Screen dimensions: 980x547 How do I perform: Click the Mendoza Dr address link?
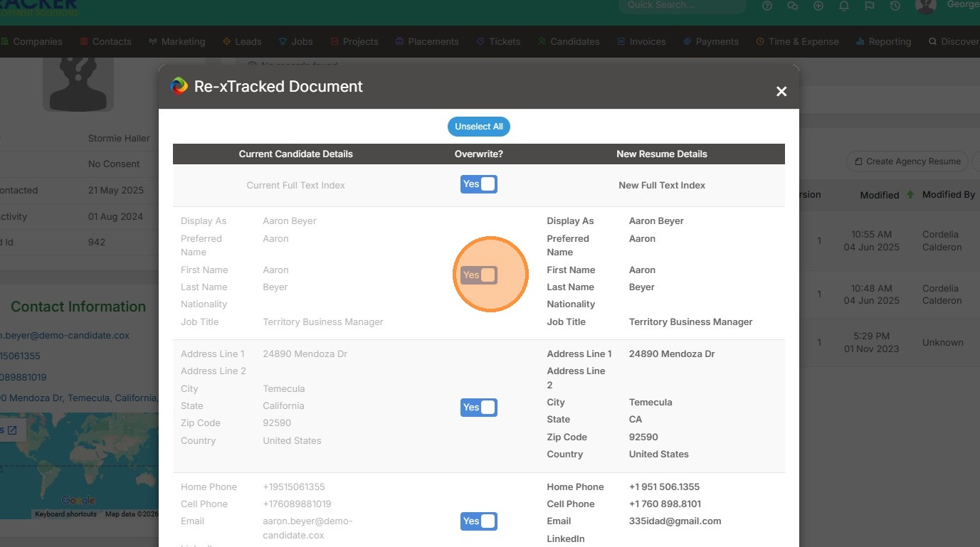pos(79,398)
